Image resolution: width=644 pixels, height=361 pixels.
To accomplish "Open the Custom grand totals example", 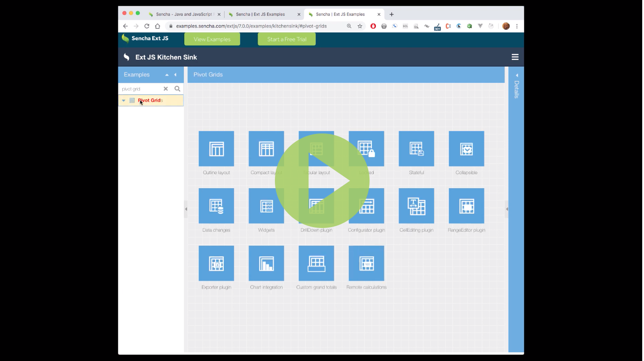I will [x=317, y=263].
